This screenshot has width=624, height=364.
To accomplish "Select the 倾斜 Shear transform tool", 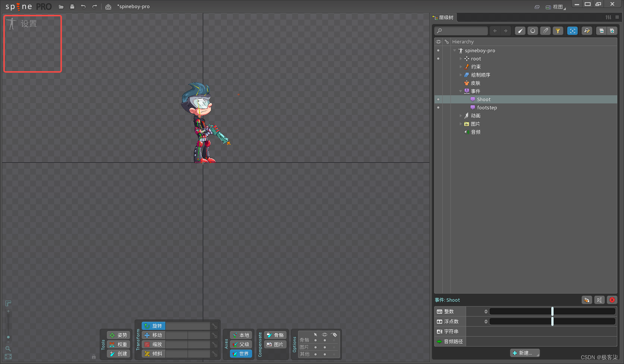I will [x=153, y=354].
